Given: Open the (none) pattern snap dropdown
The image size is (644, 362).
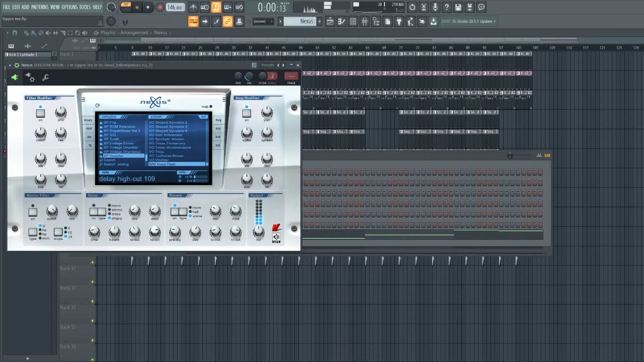Looking at the screenshot, I should (x=262, y=21).
